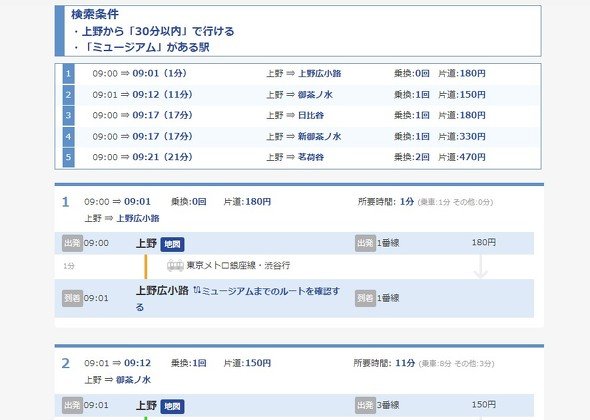590x420 pixels.
Task: Click 09:00 ⇒ 09:21 (21分) time entry
Action: (142, 157)
